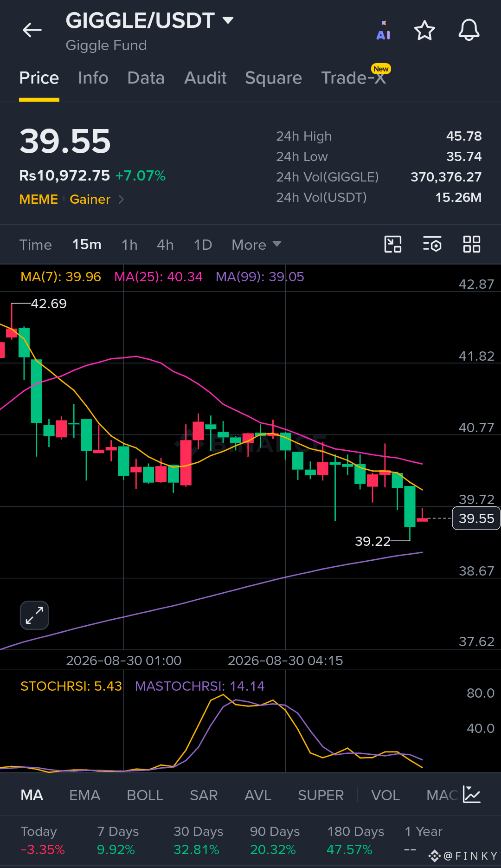501x868 pixels.
Task: Tap the 30 Days 32.81% performance
Action: (x=199, y=840)
